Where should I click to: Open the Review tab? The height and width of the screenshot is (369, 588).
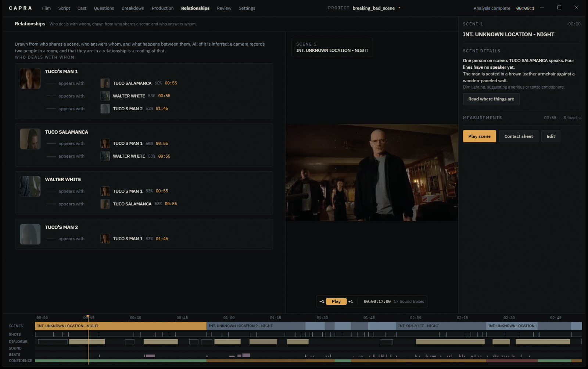[x=224, y=8]
